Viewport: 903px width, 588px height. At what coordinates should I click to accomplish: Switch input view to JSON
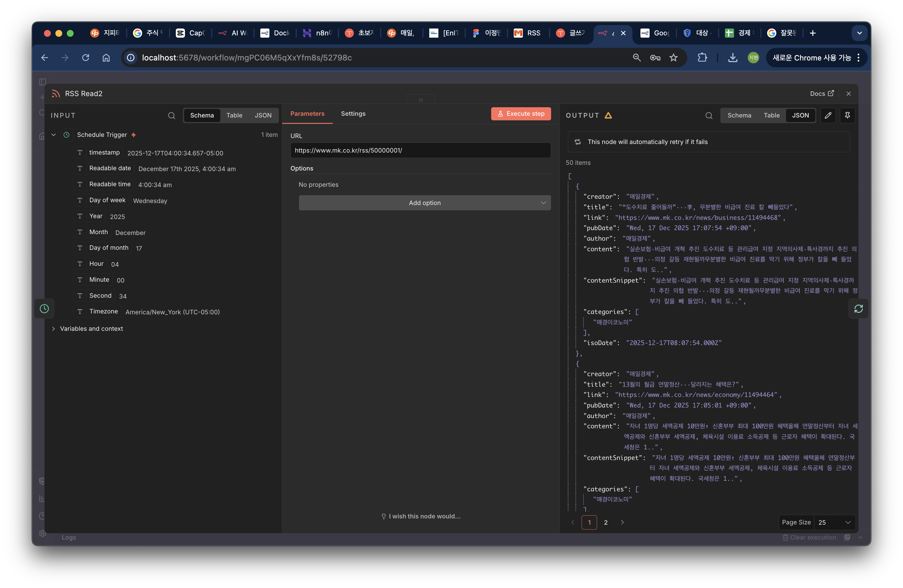click(263, 115)
